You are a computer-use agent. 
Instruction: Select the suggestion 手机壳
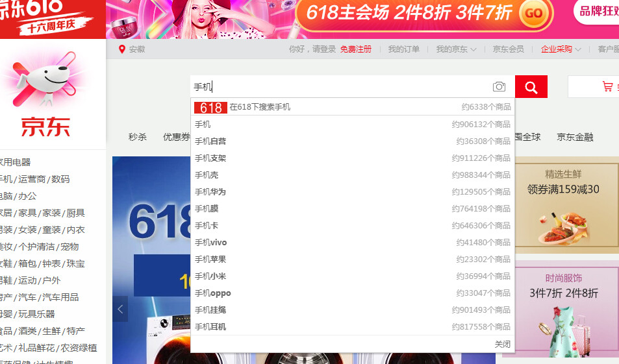[353, 175]
